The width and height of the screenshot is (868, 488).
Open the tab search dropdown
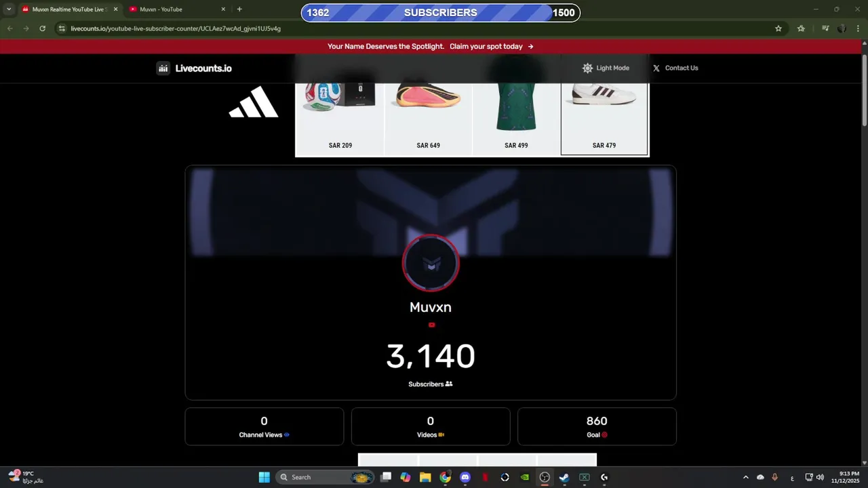click(9, 9)
